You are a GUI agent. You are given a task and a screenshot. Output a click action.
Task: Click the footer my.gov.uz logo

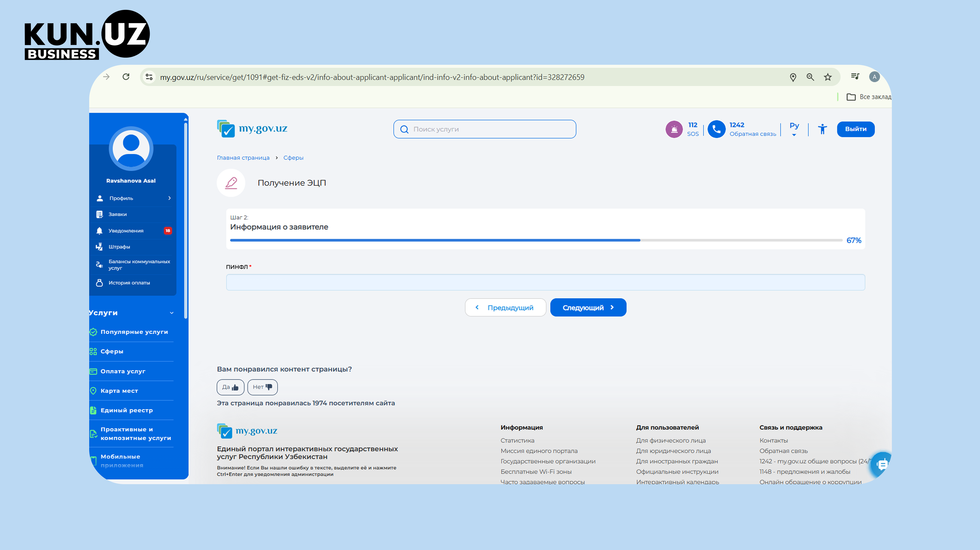(x=247, y=431)
